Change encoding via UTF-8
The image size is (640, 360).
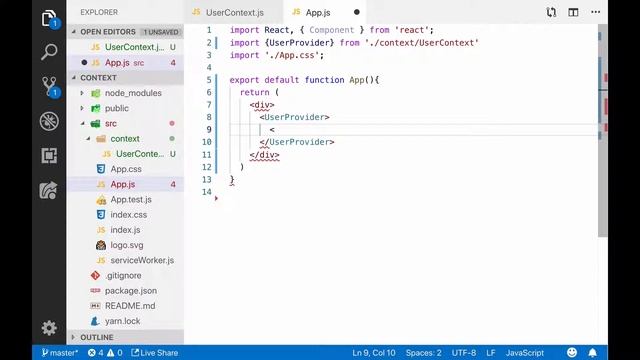(464, 353)
